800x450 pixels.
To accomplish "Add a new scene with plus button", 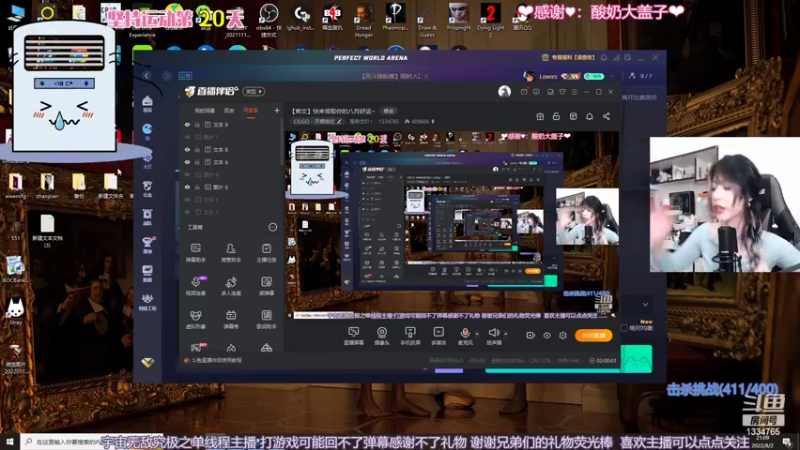I will [277, 110].
